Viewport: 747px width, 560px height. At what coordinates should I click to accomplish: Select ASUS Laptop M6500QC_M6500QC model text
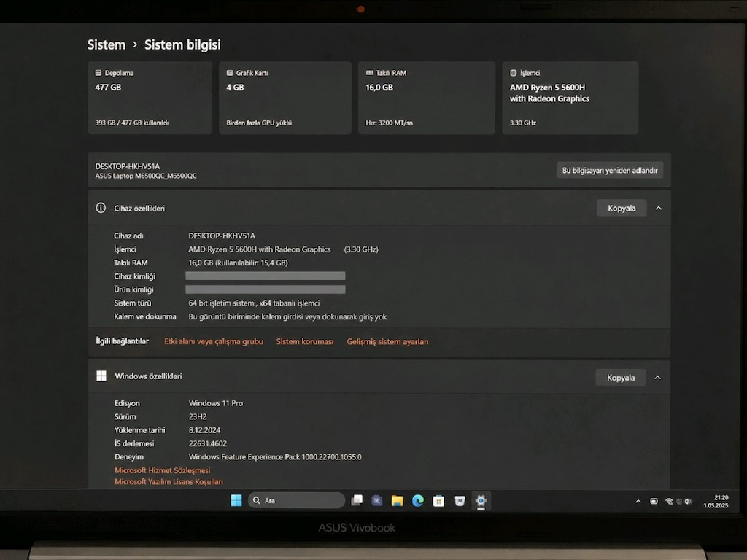[x=146, y=176]
